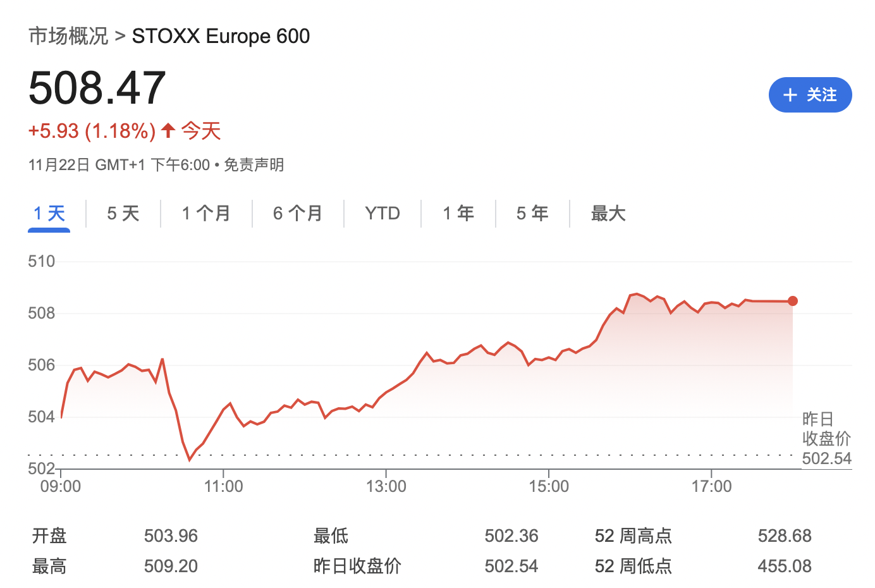
Task: Select the 最大 maximum range tab
Action: coord(608,214)
